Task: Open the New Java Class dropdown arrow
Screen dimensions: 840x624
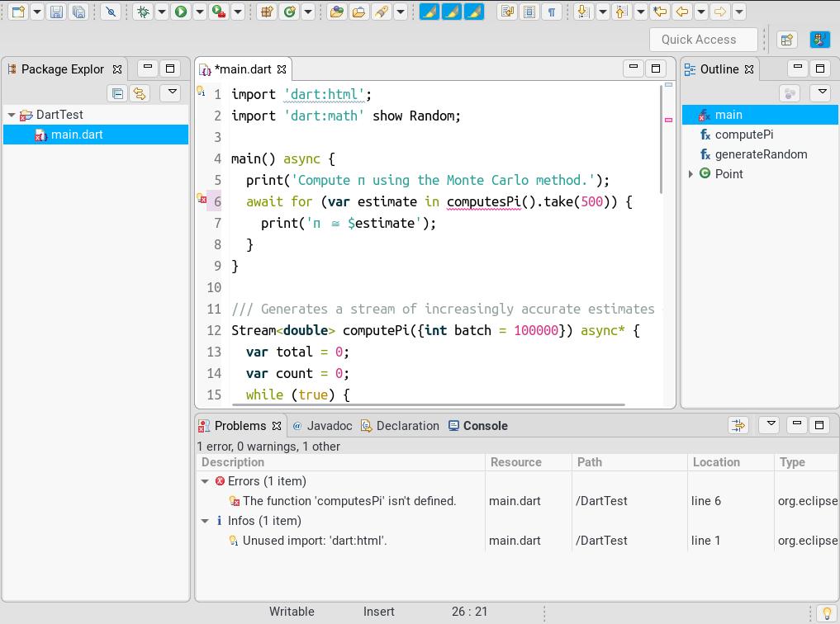Action: pyautogui.click(x=308, y=12)
